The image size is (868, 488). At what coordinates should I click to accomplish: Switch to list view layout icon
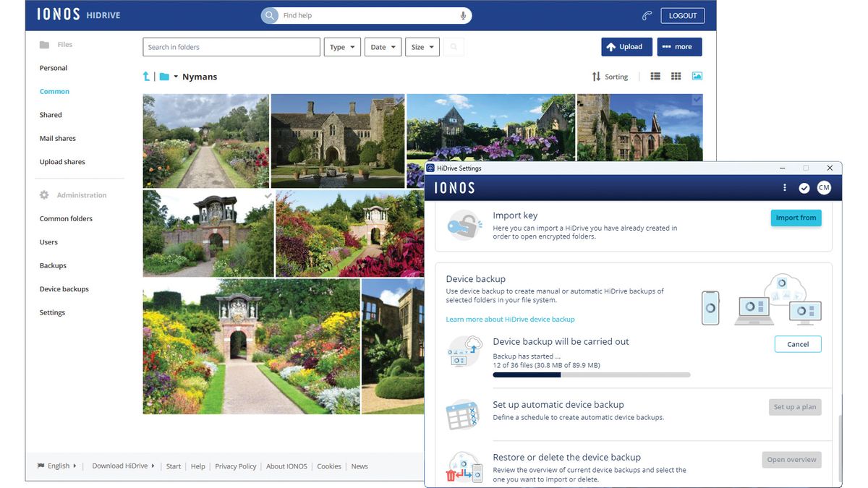655,77
